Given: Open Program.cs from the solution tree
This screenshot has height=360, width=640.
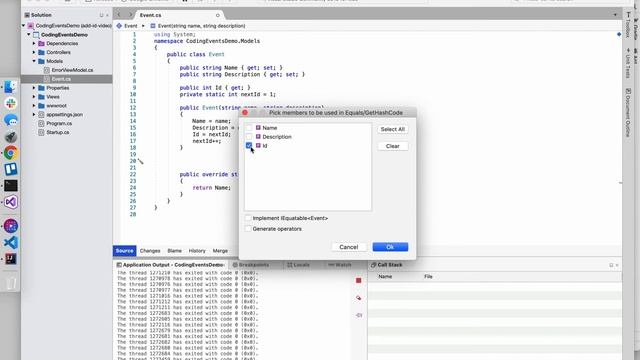Looking at the screenshot, I should coord(59,124).
